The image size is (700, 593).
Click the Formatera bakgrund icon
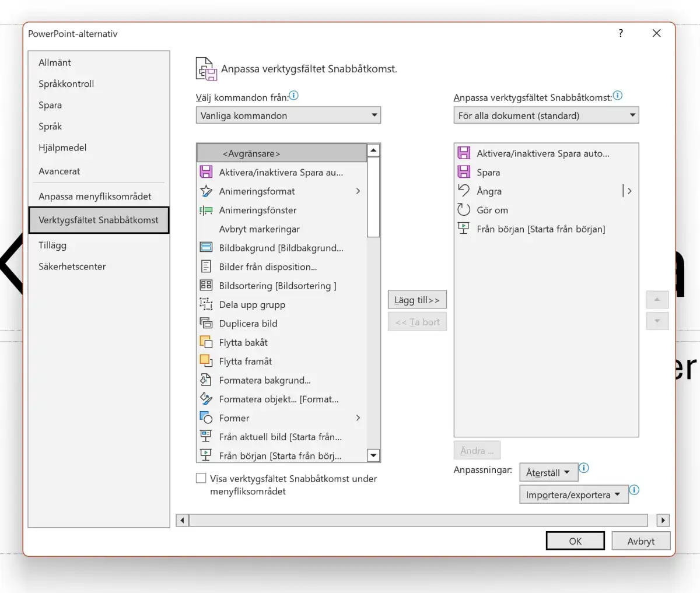tap(206, 380)
